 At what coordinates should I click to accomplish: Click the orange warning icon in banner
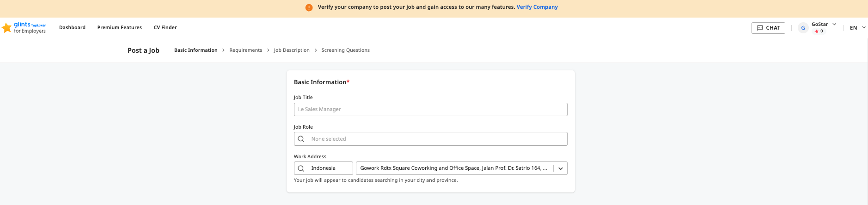click(309, 7)
